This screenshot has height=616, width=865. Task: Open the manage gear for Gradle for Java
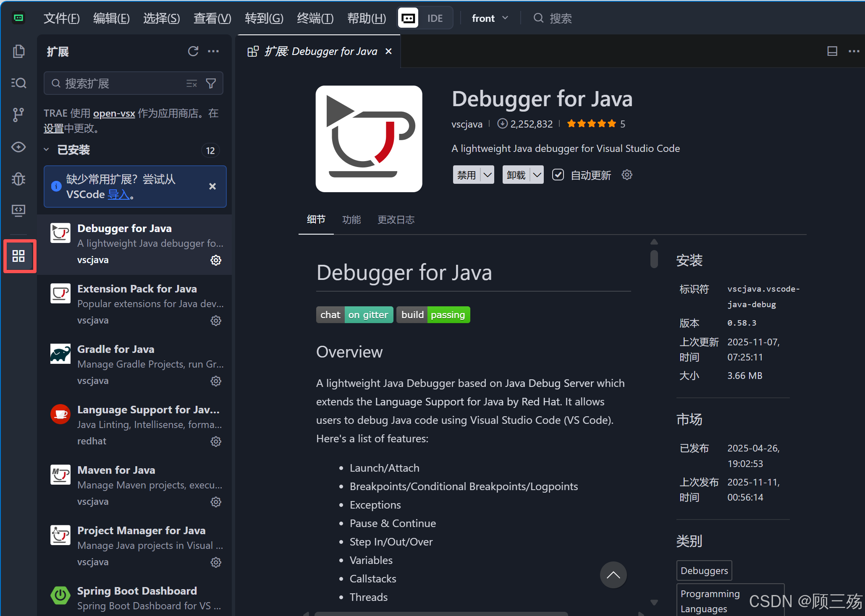click(216, 381)
